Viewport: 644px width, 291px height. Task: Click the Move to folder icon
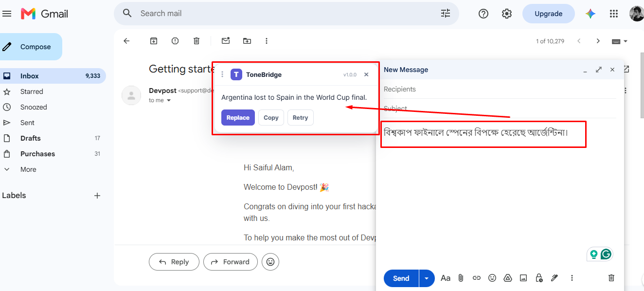click(247, 41)
